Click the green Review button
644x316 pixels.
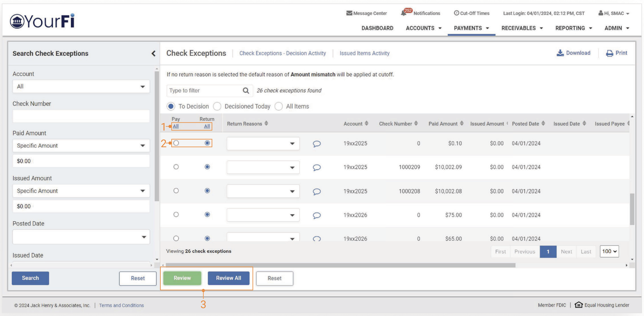coord(182,278)
